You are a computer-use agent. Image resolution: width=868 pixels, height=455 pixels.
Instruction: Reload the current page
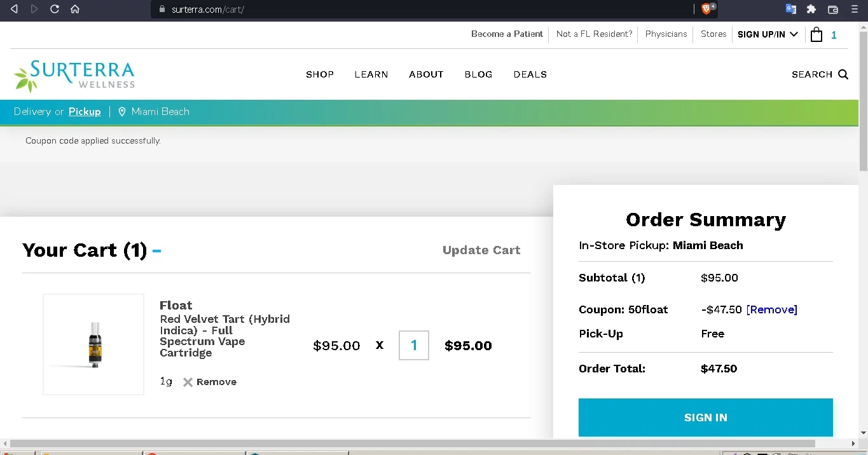coord(55,9)
